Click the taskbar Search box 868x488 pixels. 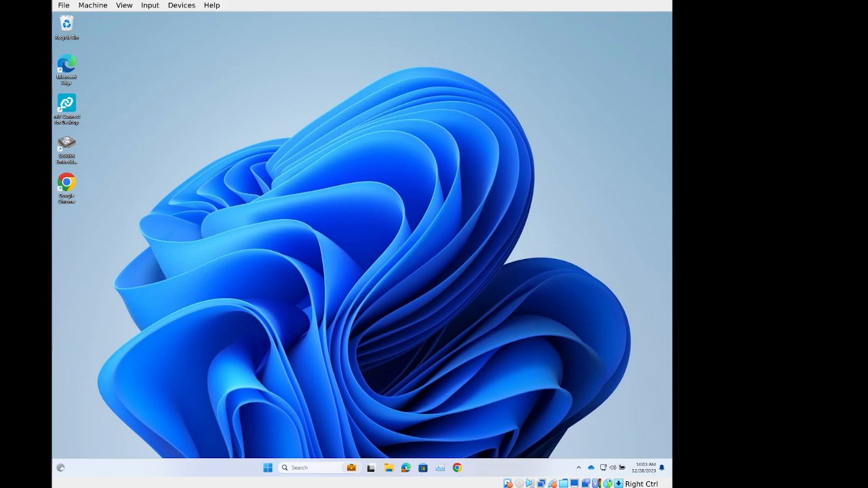point(319,468)
